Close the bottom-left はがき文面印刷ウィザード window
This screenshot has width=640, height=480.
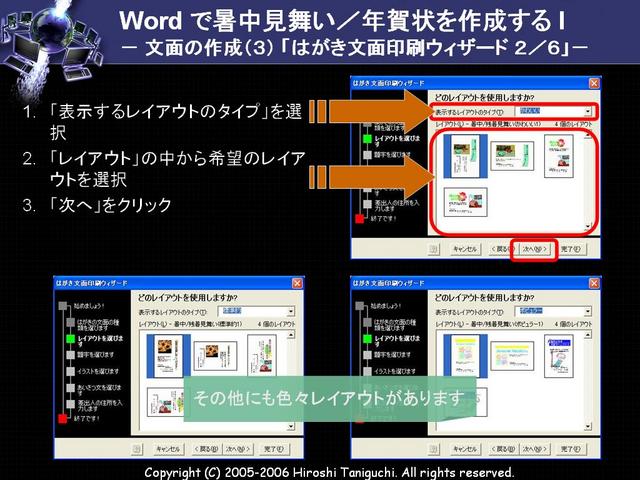[x=297, y=283]
